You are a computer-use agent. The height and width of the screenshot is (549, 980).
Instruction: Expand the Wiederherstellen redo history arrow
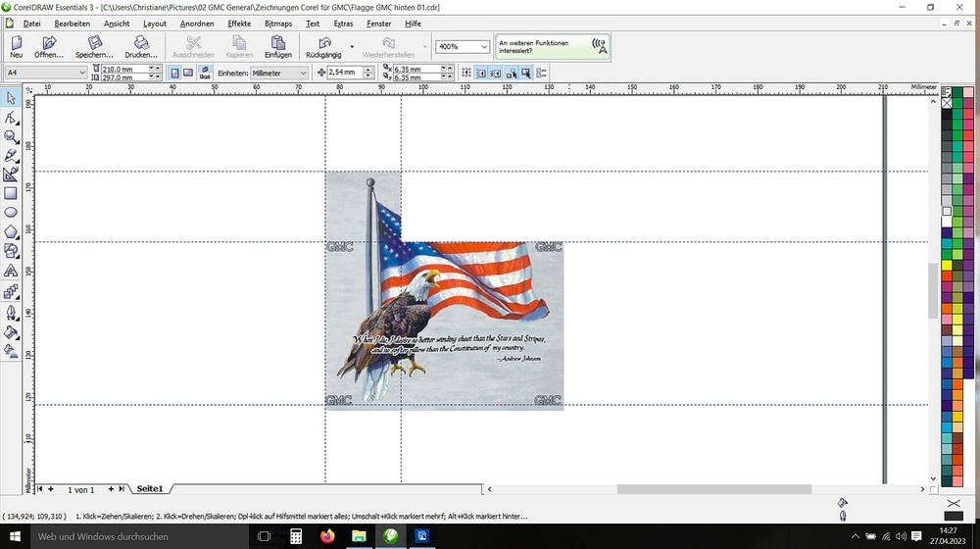[x=425, y=46]
